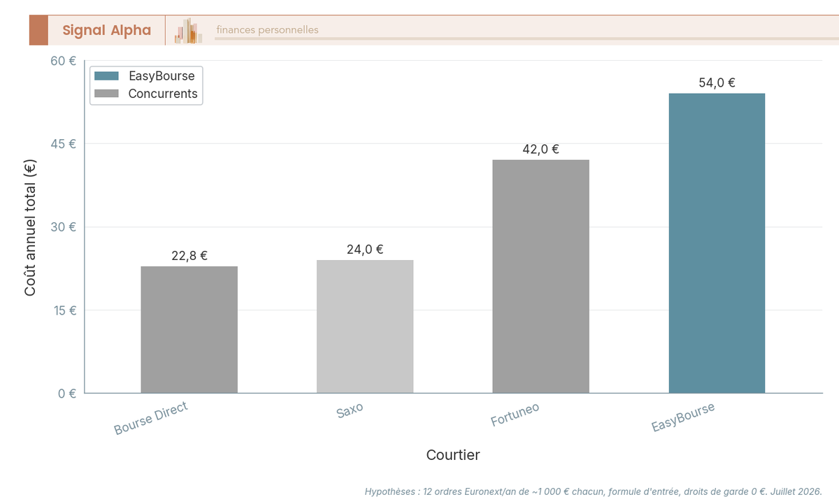Click the light gray Saxo bar
Screen dimensions: 839x504
coord(365,326)
